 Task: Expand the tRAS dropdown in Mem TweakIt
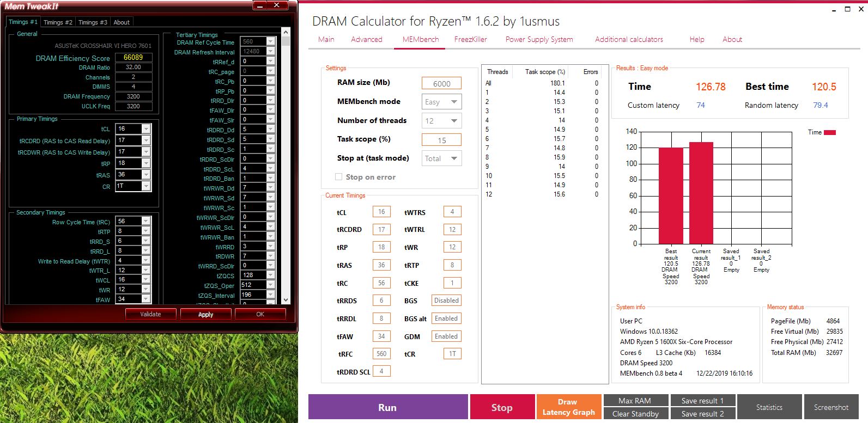click(x=146, y=175)
